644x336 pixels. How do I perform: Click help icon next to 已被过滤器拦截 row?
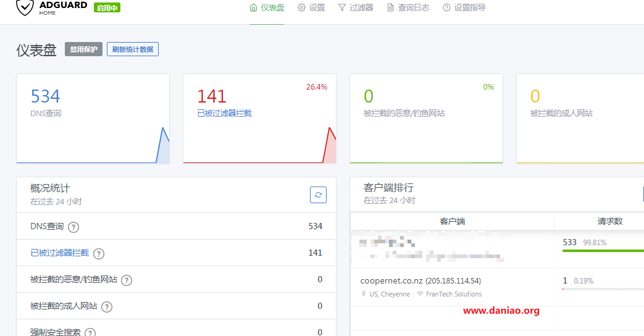99,254
